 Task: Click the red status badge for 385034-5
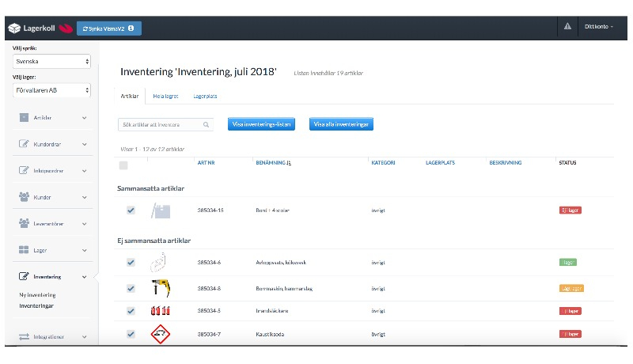click(x=570, y=311)
